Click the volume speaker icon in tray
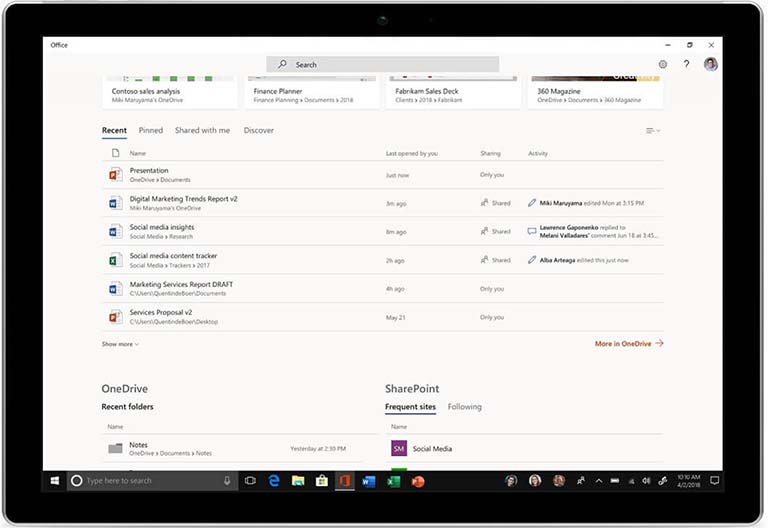 (646, 481)
